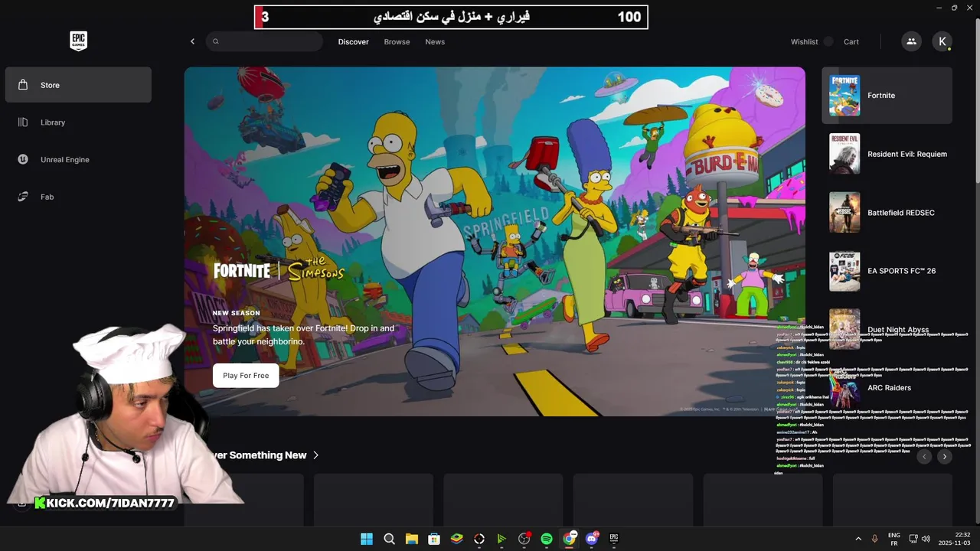
Task: Open the account avatar labeled K
Action: pos(942,41)
